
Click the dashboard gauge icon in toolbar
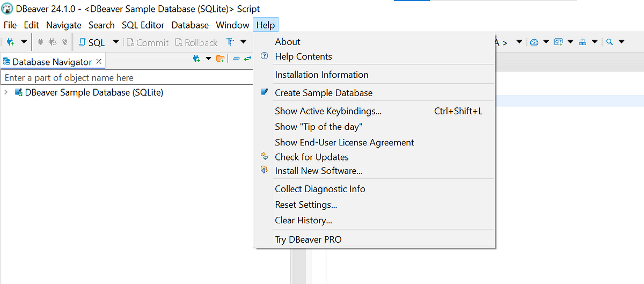click(534, 42)
